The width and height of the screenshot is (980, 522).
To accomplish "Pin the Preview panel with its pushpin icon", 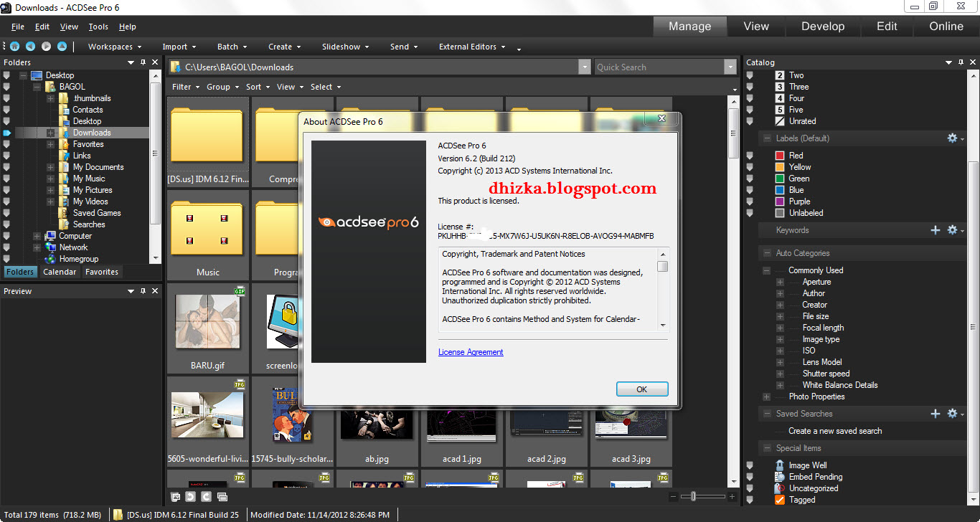I will [143, 291].
